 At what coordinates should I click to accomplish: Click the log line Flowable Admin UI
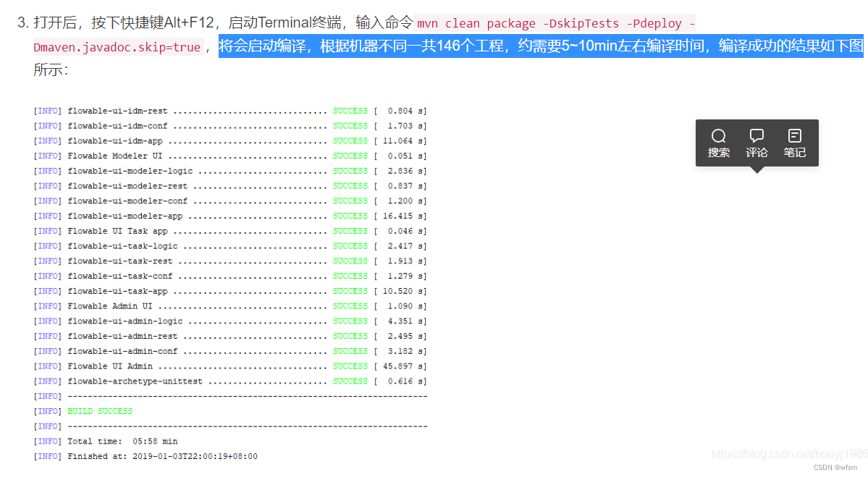(x=229, y=306)
